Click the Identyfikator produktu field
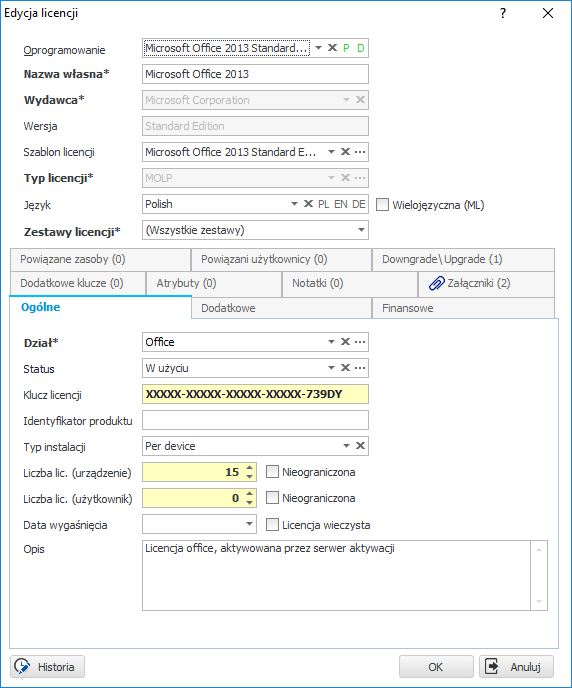The width and height of the screenshot is (572, 688). click(x=255, y=420)
